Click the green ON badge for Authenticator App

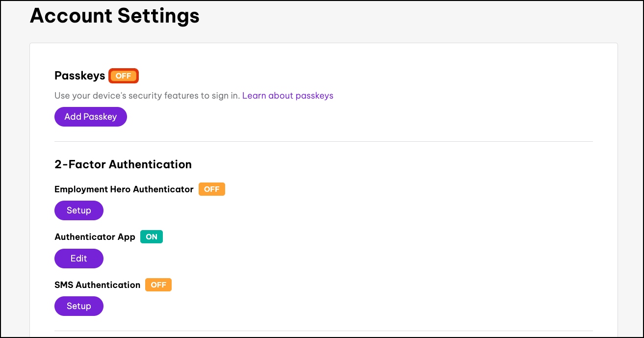point(152,237)
